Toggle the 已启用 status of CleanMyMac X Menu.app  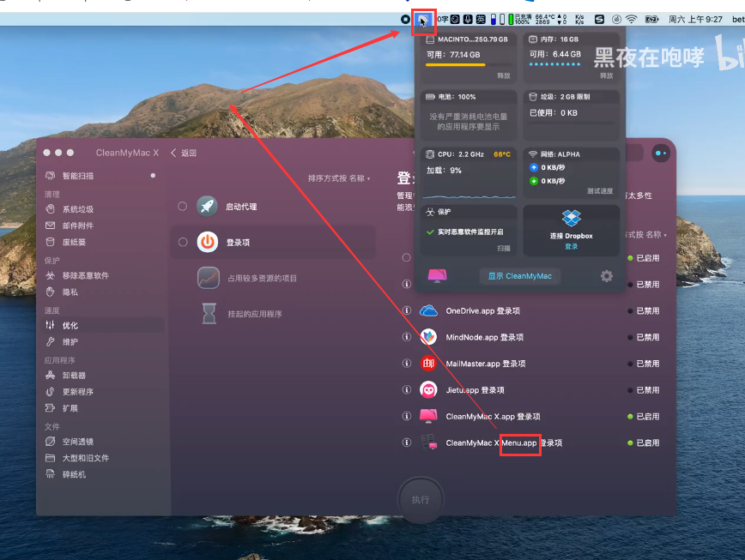pyautogui.click(x=644, y=443)
